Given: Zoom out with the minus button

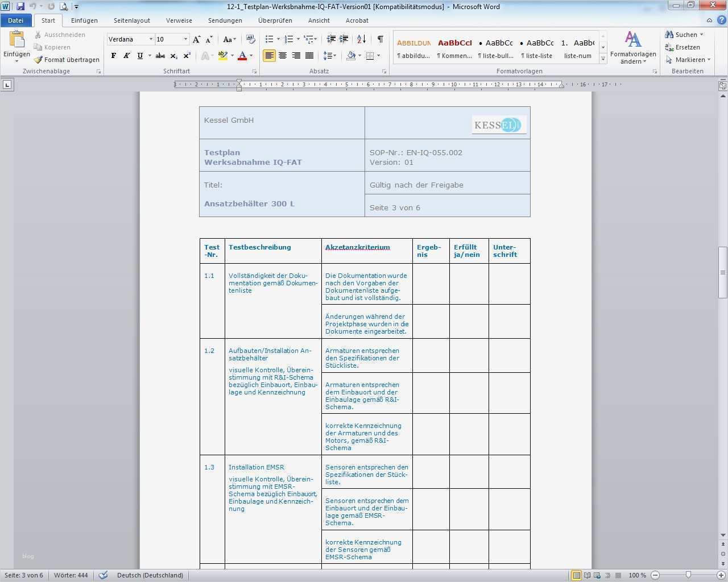Looking at the screenshot, I should (656, 575).
